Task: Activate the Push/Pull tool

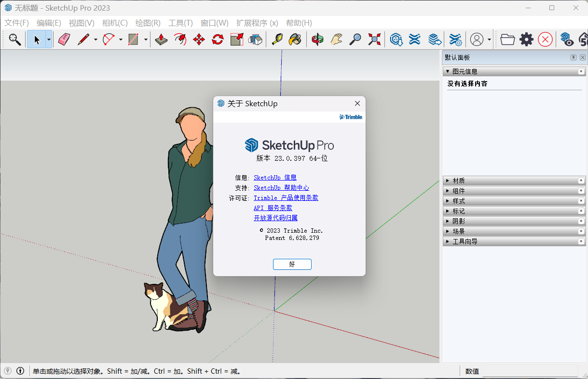Action: pos(162,39)
